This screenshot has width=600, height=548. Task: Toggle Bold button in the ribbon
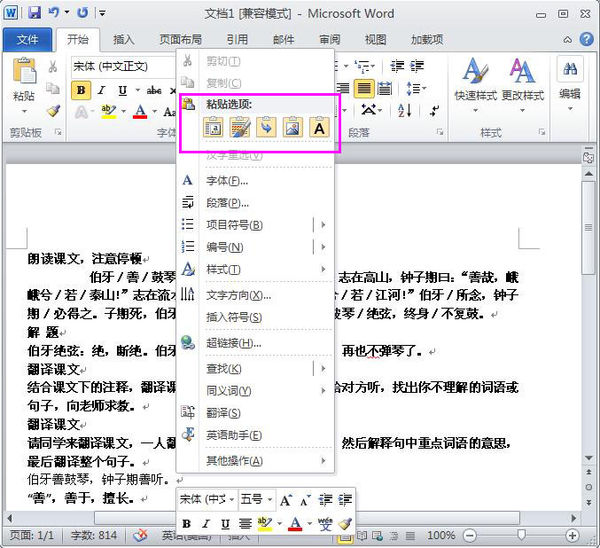click(81, 90)
